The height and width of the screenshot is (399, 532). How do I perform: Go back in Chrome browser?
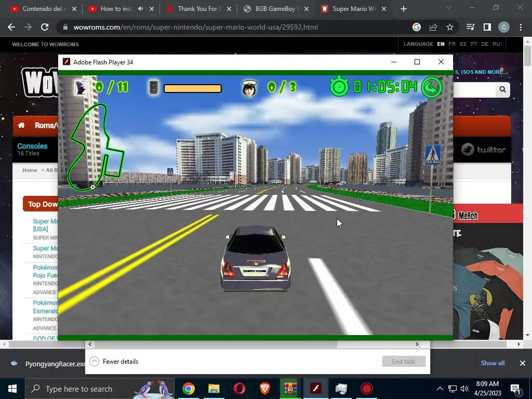pos(11,27)
